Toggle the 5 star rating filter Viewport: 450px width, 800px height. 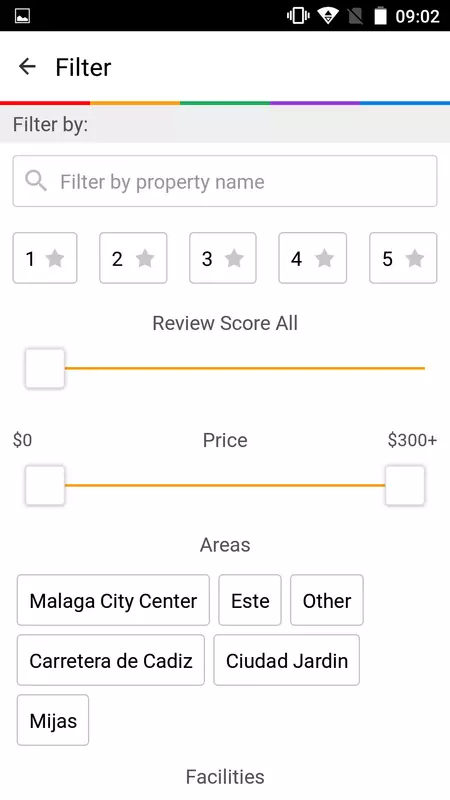pos(403,258)
